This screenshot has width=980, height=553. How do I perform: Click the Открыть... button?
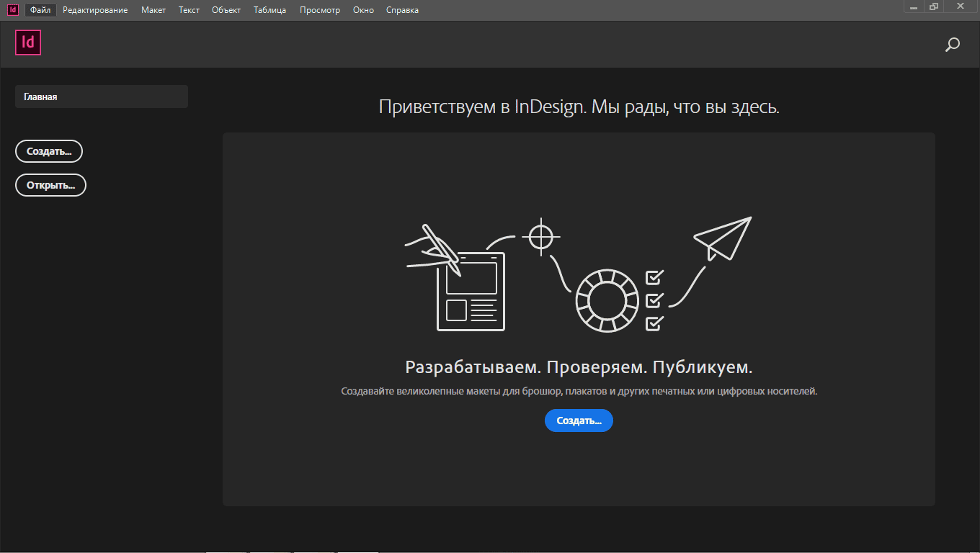(x=50, y=185)
